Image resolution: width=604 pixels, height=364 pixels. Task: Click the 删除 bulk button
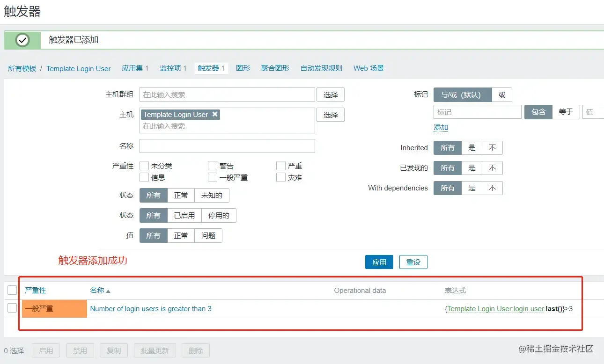click(x=196, y=350)
